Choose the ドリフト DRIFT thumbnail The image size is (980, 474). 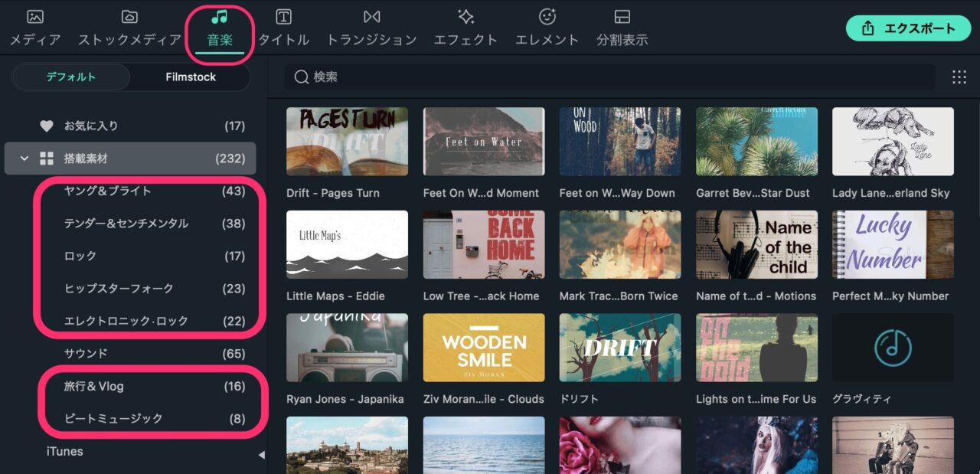[x=620, y=348]
